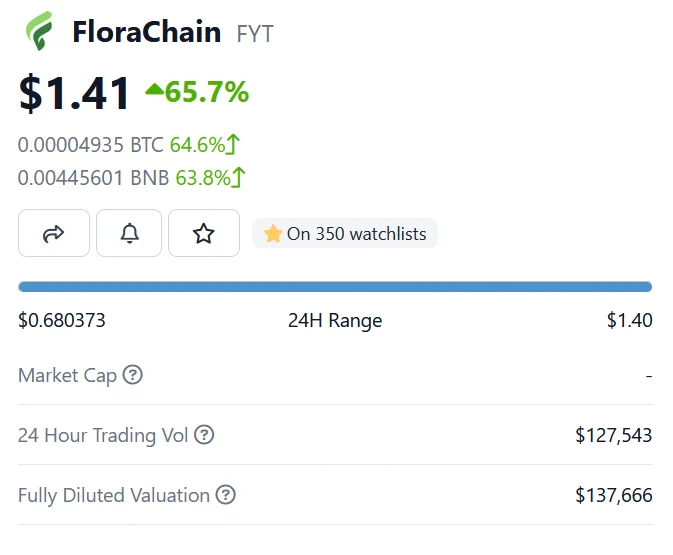
Task: Add FloraChain to favorites with star button
Action: tap(204, 233)
